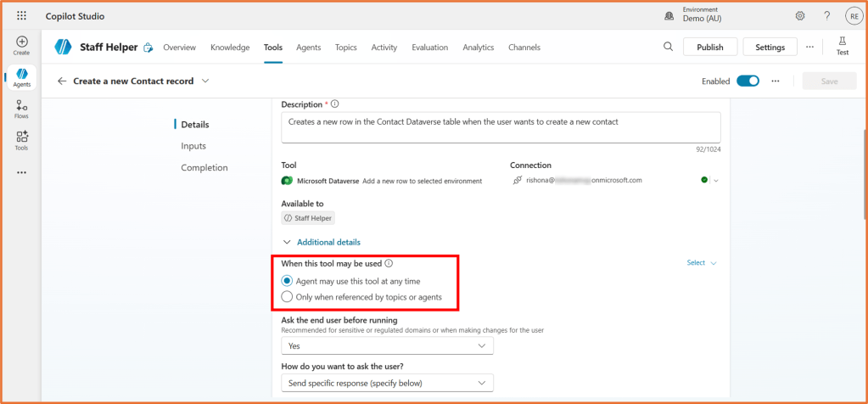Click the Publish button
The height and width of the screenshot is (404, 868).
pos(709,48)
